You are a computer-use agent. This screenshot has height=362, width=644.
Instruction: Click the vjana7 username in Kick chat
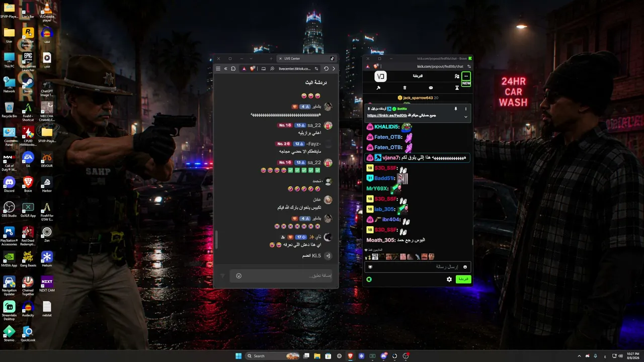coord(390,158)
